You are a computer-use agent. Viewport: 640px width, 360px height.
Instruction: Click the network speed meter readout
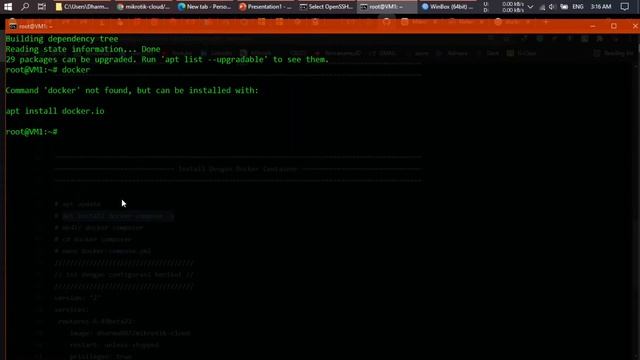504,7
